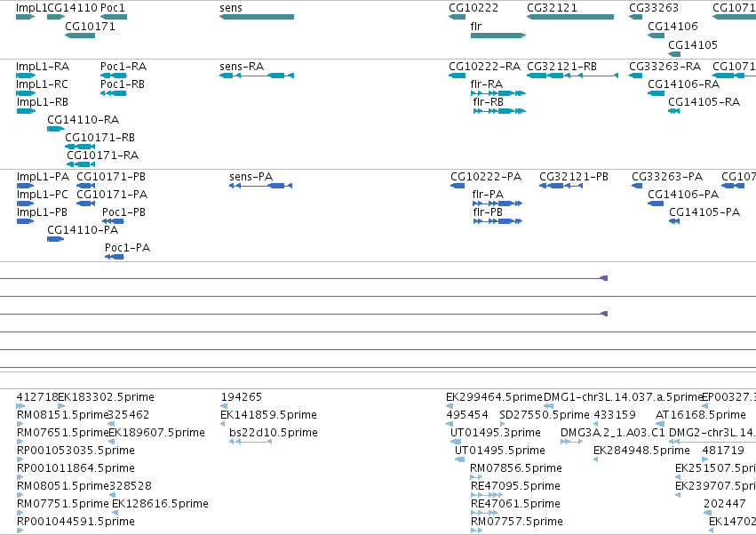Select the flr gene label
The width and height of the screenshot is (756, 535).
click(476, 27)
